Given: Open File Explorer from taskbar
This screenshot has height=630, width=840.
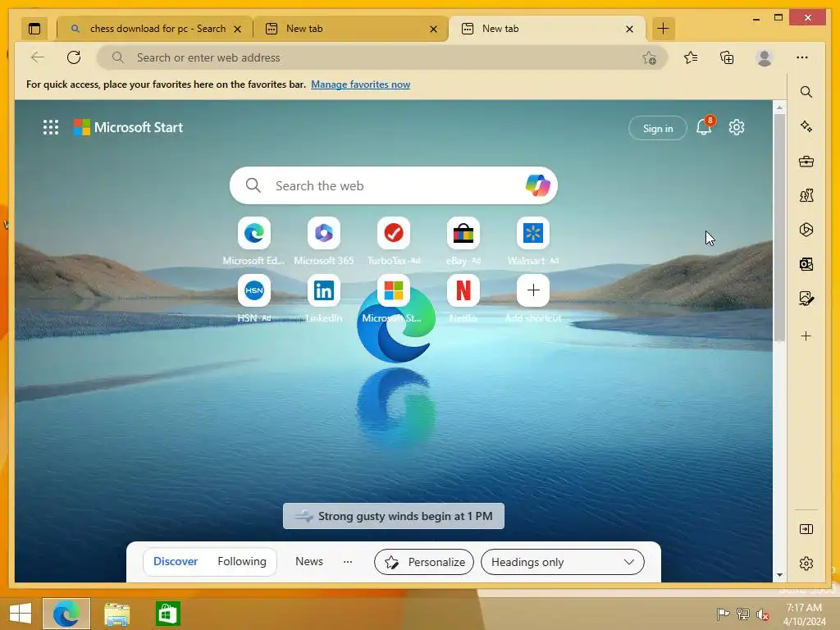Looking at the screenshot, I should tap(116, 614).
